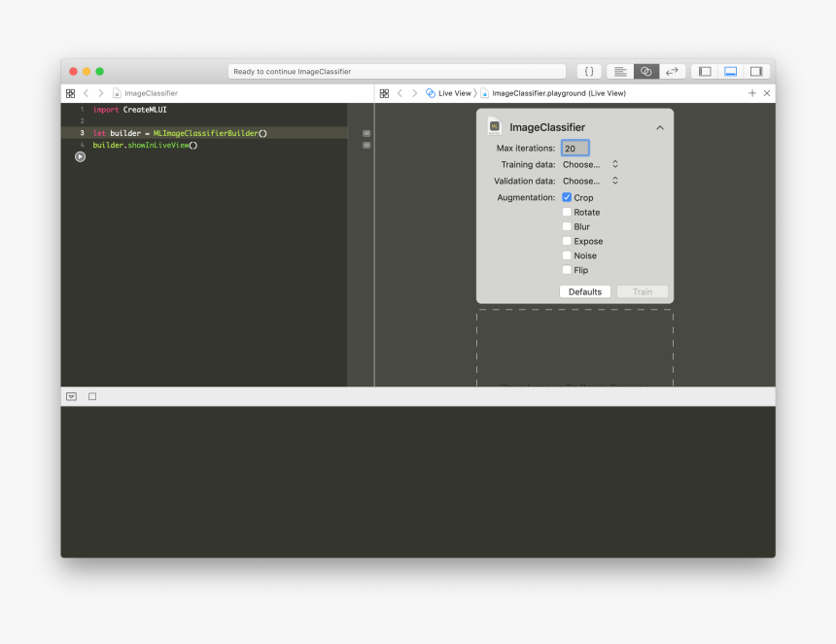The width and height of the screenshot is (836, 644).
Task: Click the import CreateMLUI code line
Action: pyautogui.click(x=129, y=110)
